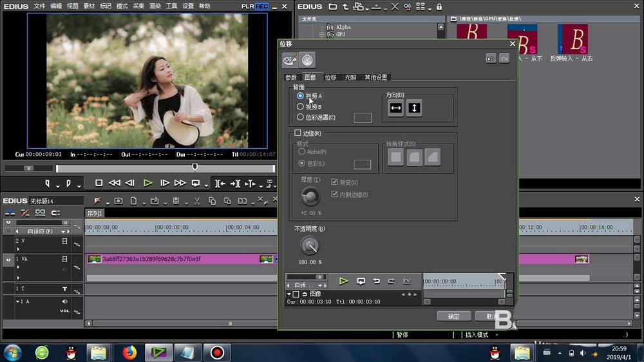
Task: Click the copy icon in timeline toolbar
Action: pyautogui.click(x=212, y=201)
